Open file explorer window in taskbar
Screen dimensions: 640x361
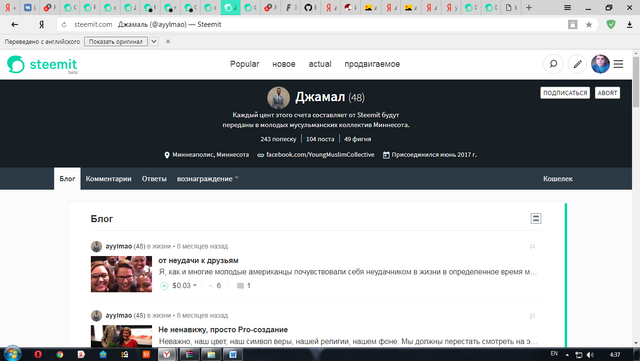tap(211, 354)
